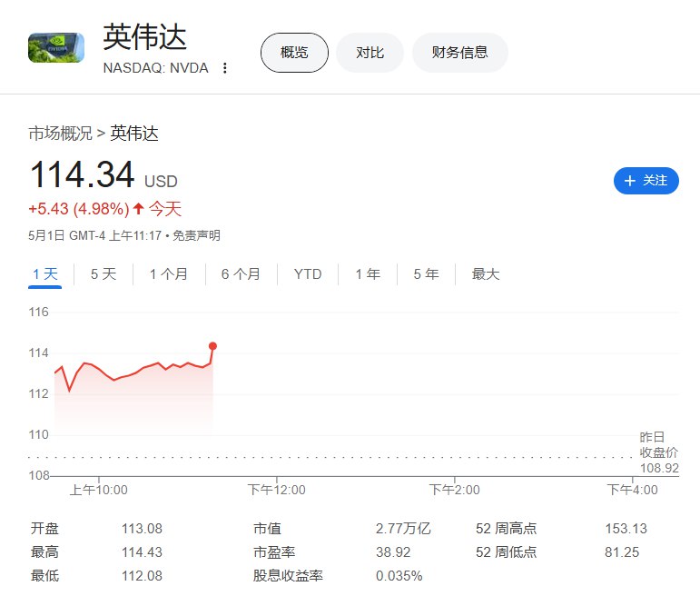Click the 52 周低点 value 81.25
This screenshot has height=596, width=700.
tap(622, 552)
